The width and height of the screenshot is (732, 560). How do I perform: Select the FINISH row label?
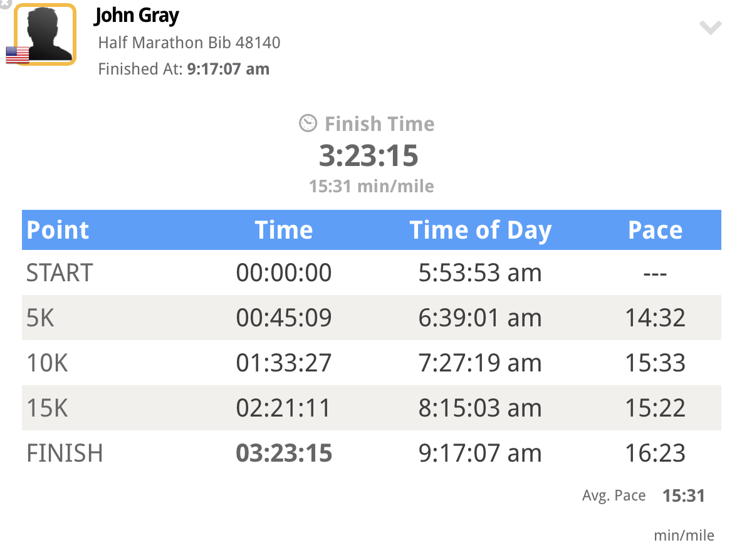click(65, 453)
